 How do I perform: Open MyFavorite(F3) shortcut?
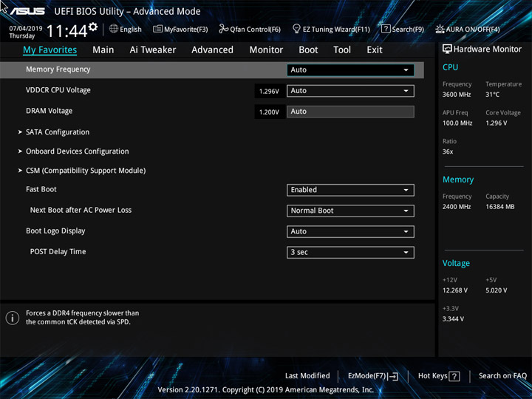click(x=186, y=29)
